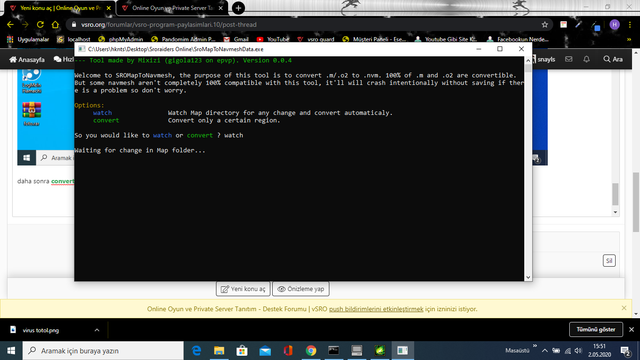Open the snayls user menu

pyautogui.click(x=544, y=60)
